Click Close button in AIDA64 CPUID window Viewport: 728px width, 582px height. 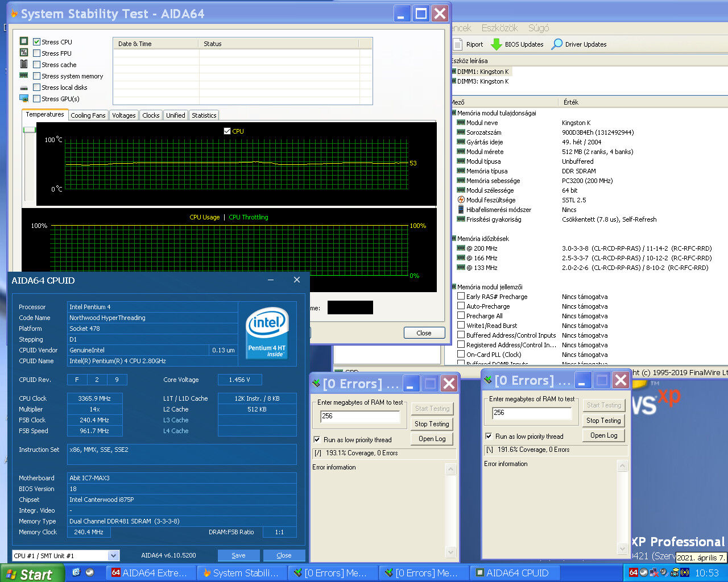click(x=284, y=555)
